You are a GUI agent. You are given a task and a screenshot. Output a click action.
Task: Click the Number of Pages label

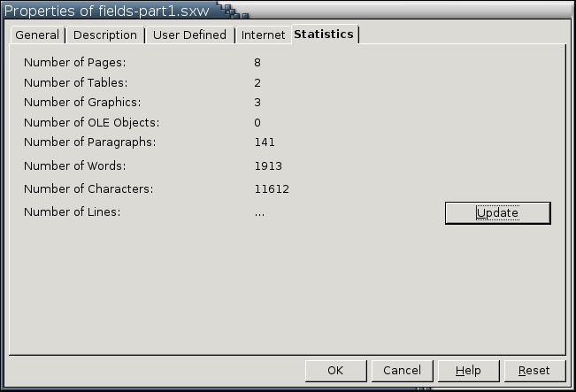click(x=75, y=63)
